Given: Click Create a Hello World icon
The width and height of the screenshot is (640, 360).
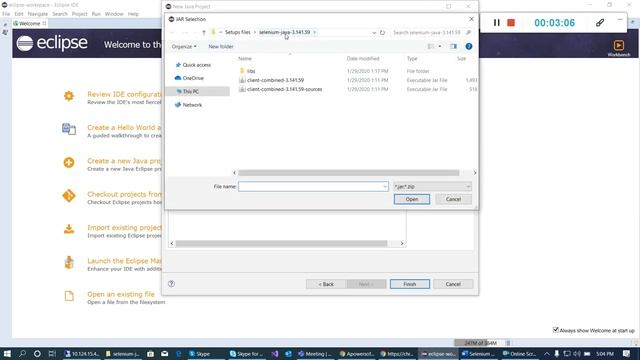Looking at the screenshot, I should pos(69,129).
